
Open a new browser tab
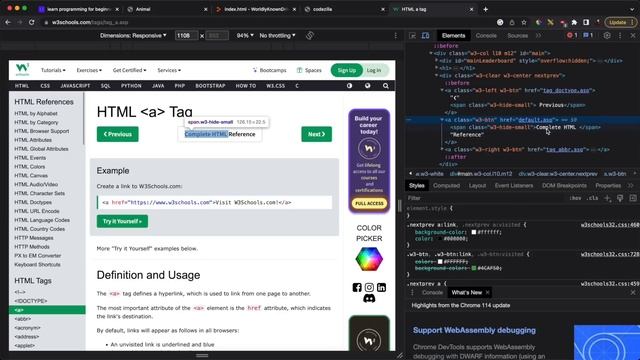485,9
